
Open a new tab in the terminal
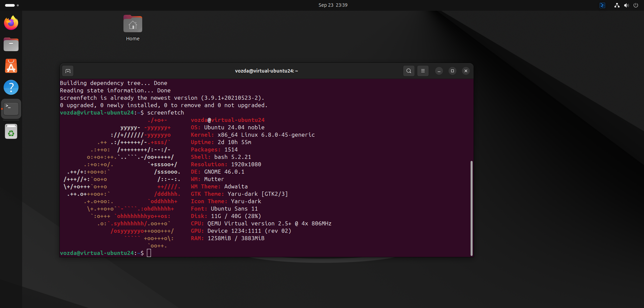(68, 71)
